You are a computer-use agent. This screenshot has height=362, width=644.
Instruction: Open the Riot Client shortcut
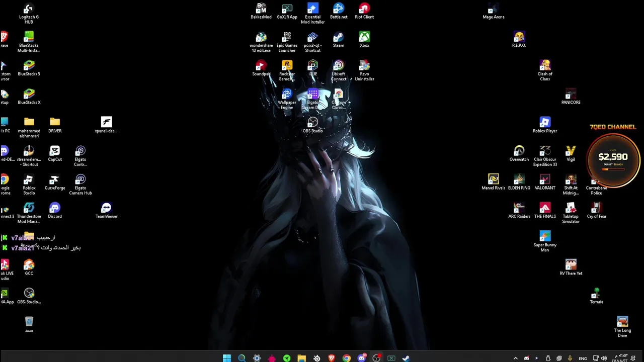364,11
